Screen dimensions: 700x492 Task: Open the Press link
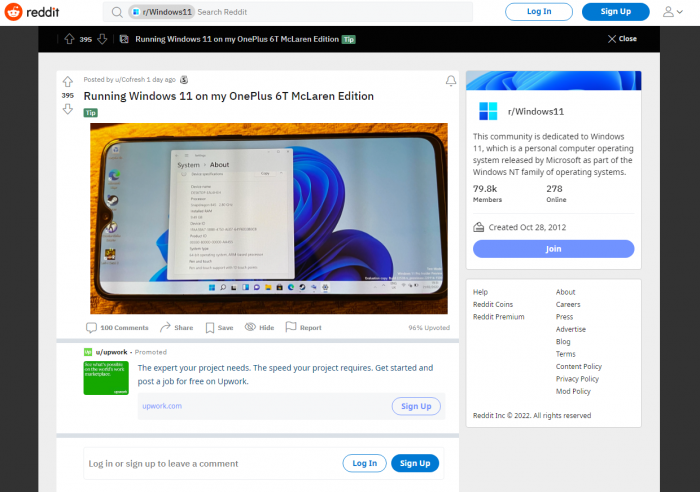coord(564,317)
